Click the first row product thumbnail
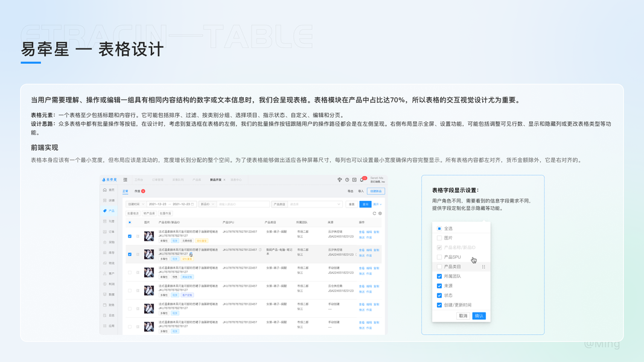Screen dimensions: 644x362 point(148,236)
